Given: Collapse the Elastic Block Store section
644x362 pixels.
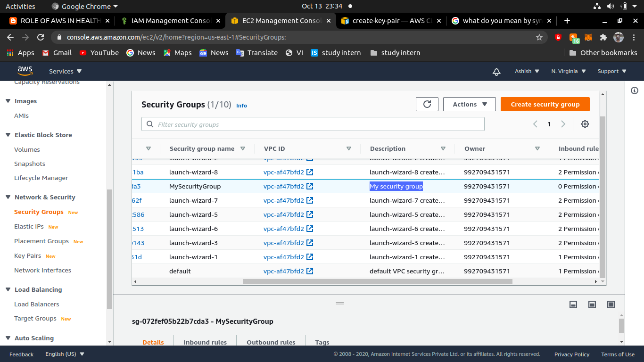Looking at the screenshot, I should [8, 135].
